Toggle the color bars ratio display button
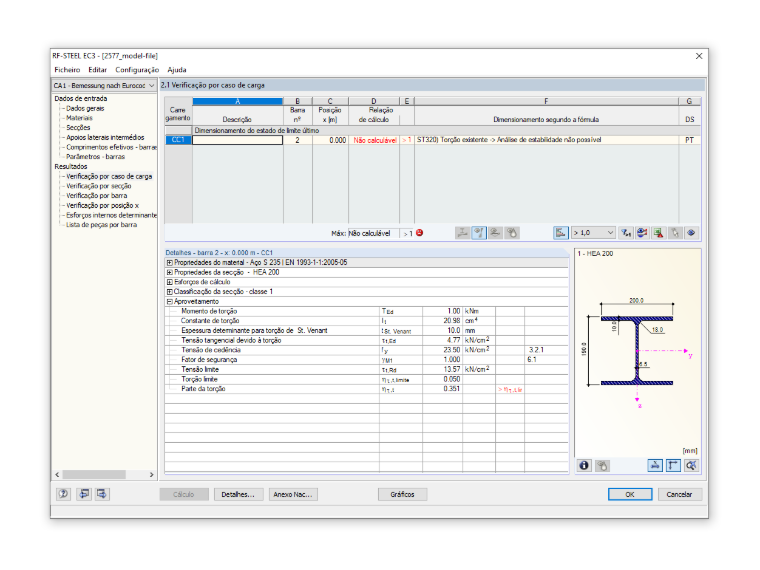The height and width of the screenshot is (570, 760). point(561,233)
